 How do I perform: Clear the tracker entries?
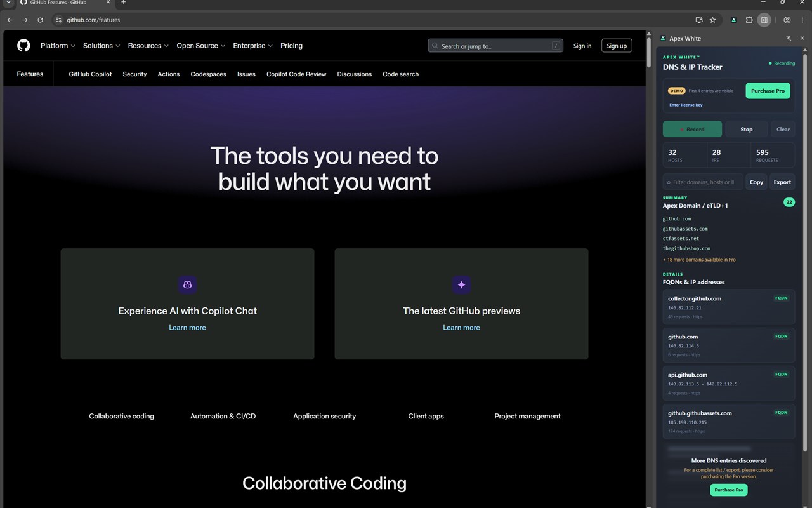(x=783, y=129)
